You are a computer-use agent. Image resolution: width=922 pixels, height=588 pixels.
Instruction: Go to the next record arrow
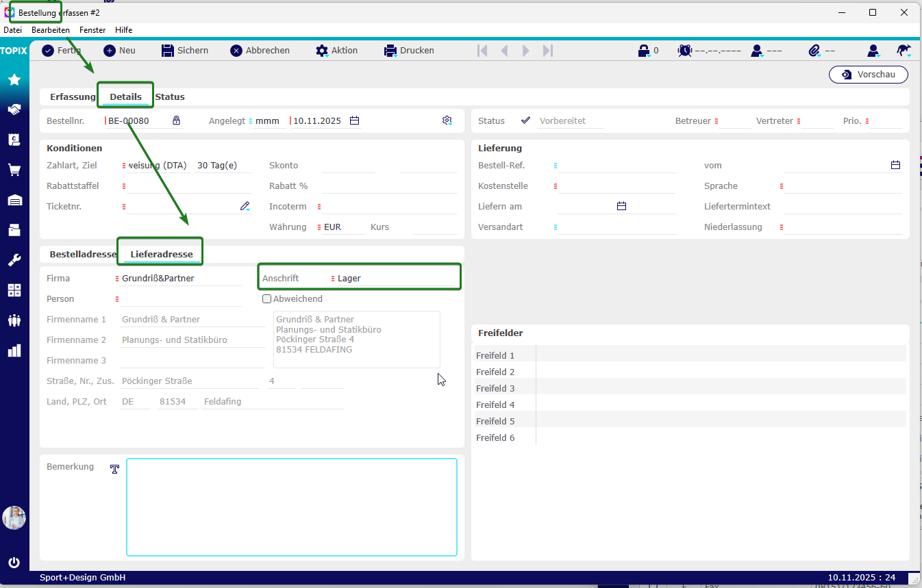pos(526,51)
